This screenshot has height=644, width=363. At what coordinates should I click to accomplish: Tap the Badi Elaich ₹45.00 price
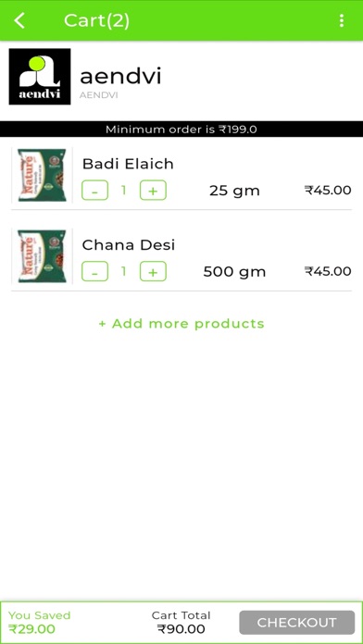[328, 191]
